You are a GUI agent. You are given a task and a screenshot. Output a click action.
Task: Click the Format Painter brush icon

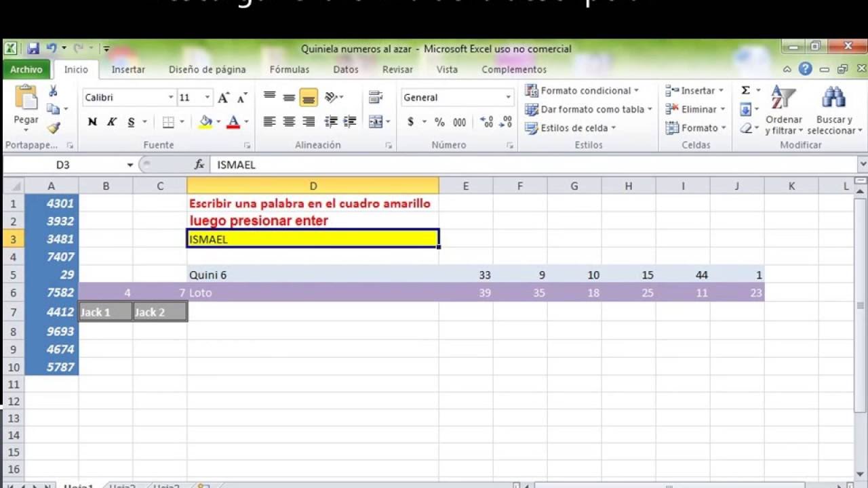coord(53,127)
